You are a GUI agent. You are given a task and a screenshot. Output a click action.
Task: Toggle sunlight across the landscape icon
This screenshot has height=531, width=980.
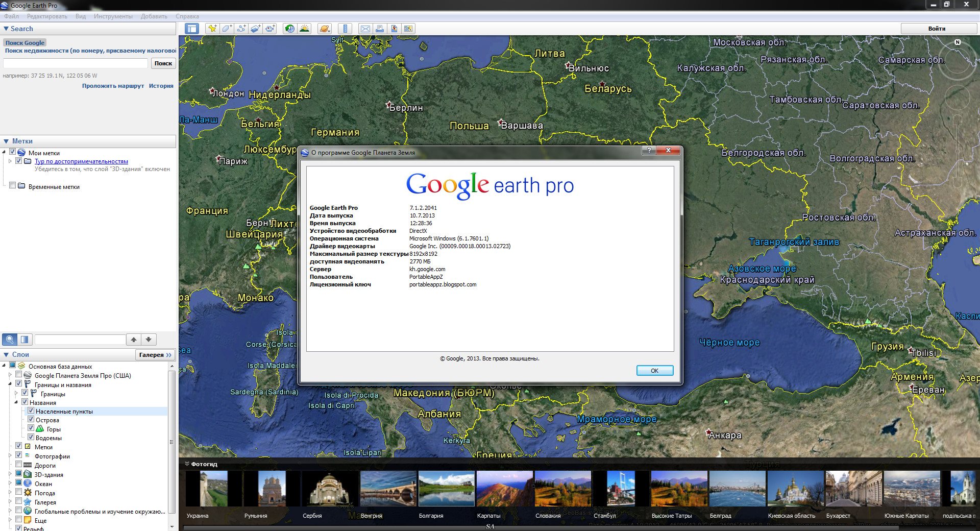point(305,29)
